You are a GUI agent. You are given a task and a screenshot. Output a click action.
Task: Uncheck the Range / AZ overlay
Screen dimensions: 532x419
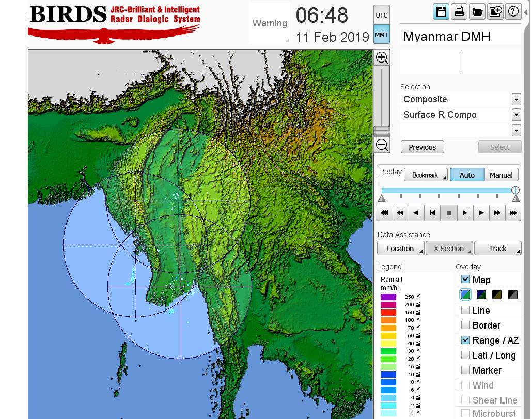(465, 340)
